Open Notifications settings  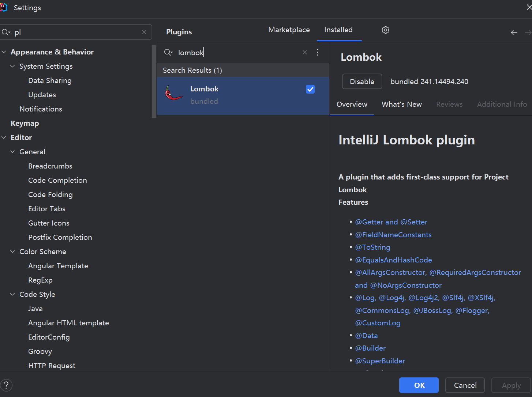point(41,109)
